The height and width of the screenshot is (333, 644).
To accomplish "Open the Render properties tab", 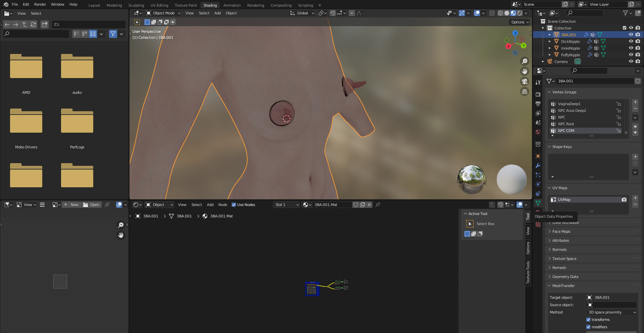I will (538, 94).
